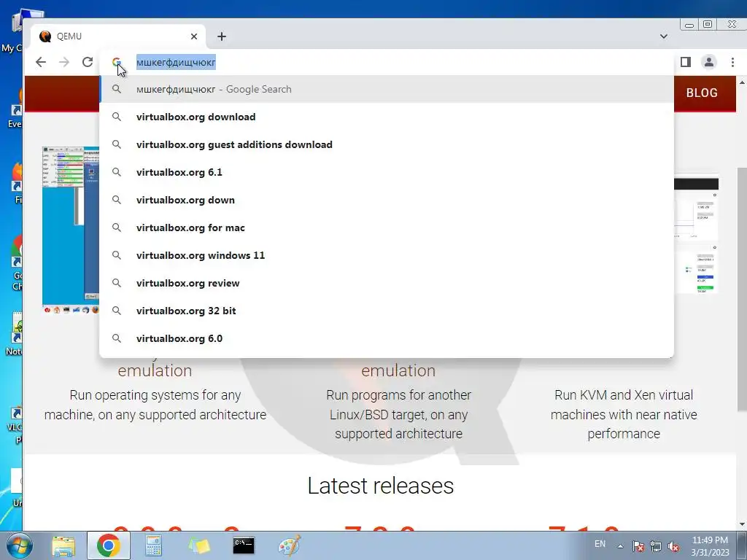Show hidden system tray icons
747x560 pixels.
coord(620,546)
